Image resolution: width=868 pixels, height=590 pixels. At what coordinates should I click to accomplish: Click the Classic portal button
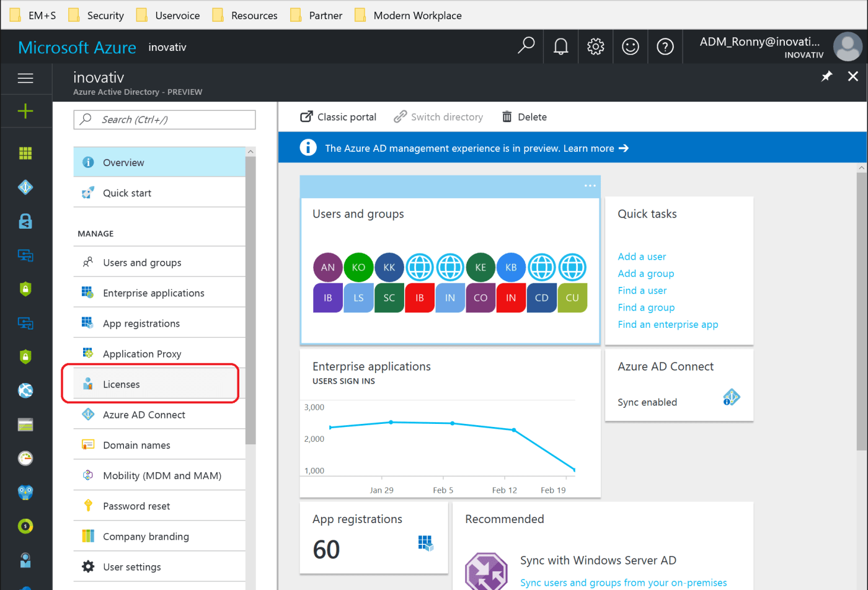click(338, 117)
